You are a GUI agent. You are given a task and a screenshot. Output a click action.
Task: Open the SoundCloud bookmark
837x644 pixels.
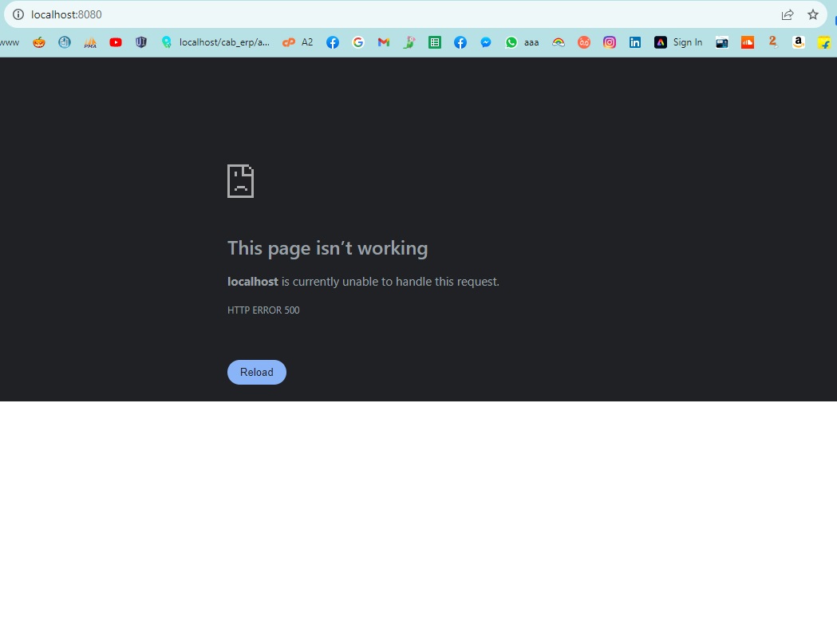click(748, 42)
